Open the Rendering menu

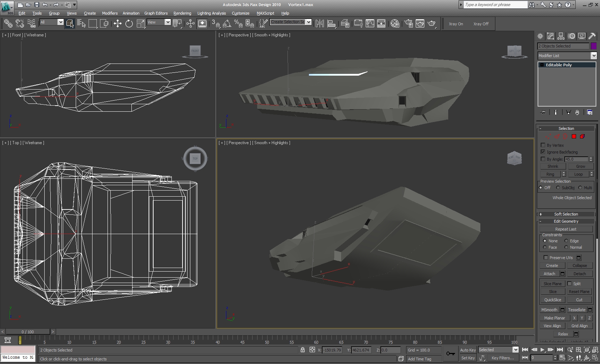(x=182, y=13)
